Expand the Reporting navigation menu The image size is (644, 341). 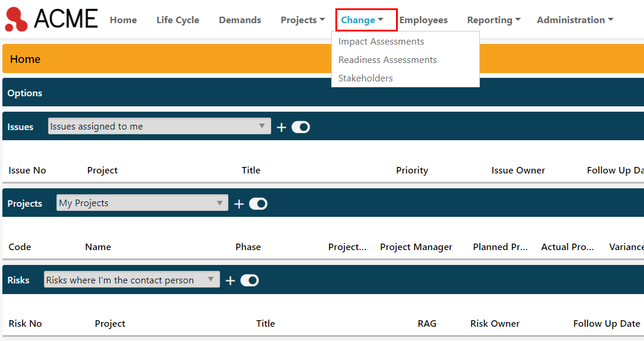(494, 20)
